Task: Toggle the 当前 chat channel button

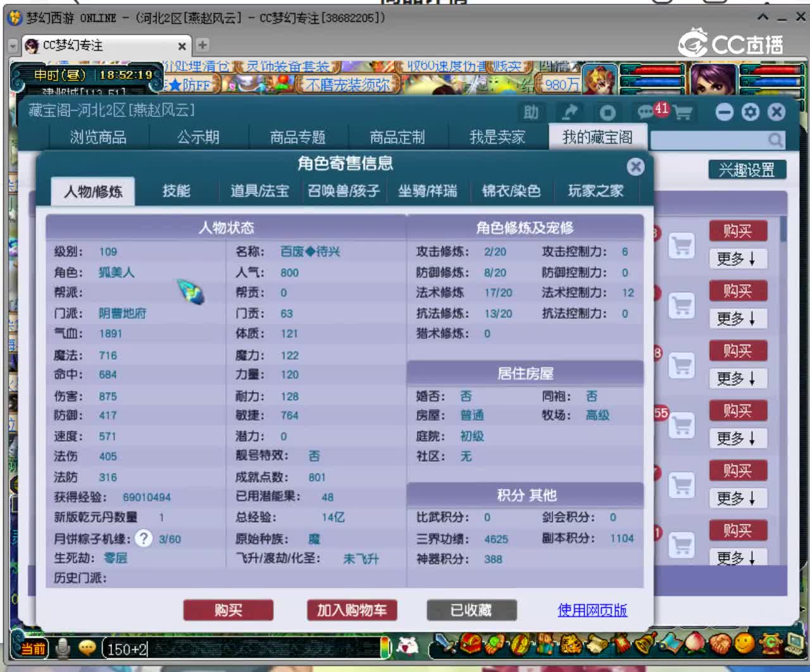Action: pyautogui.click(x=33, y=649)
